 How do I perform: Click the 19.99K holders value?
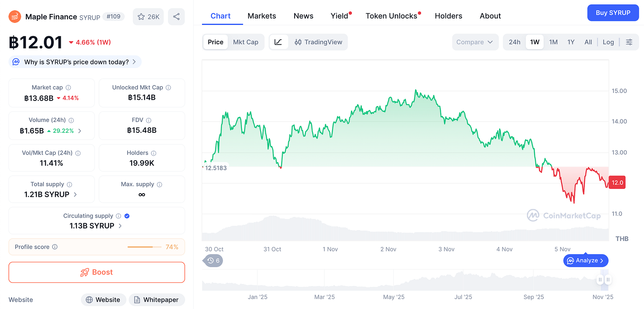coord(142,163)
